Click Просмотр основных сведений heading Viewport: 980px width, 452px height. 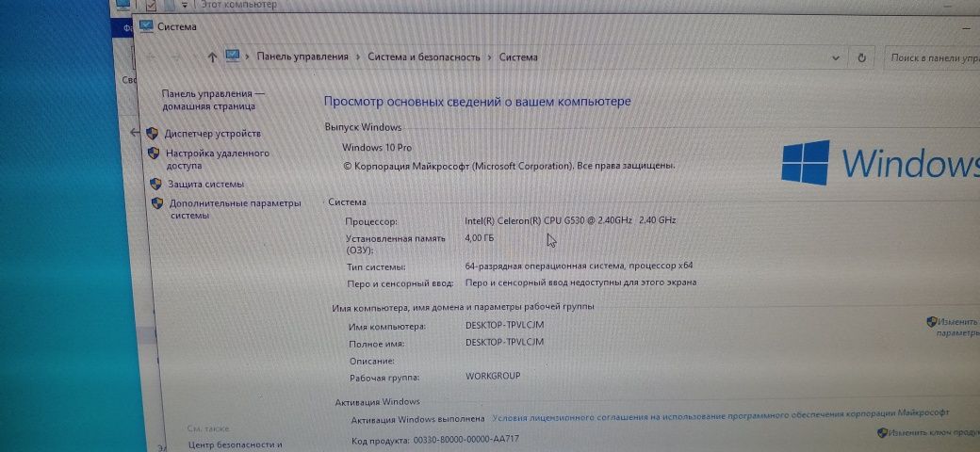(x=478, y=101)
